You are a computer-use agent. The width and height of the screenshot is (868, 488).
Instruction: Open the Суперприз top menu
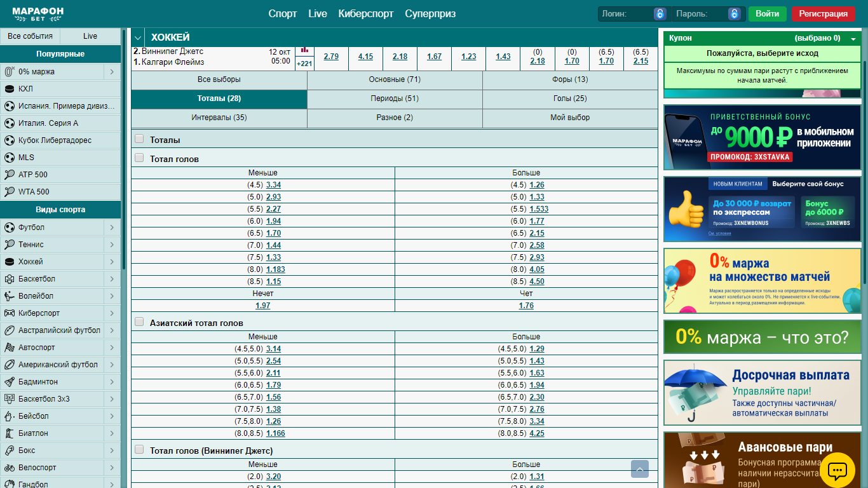(430, 14)
